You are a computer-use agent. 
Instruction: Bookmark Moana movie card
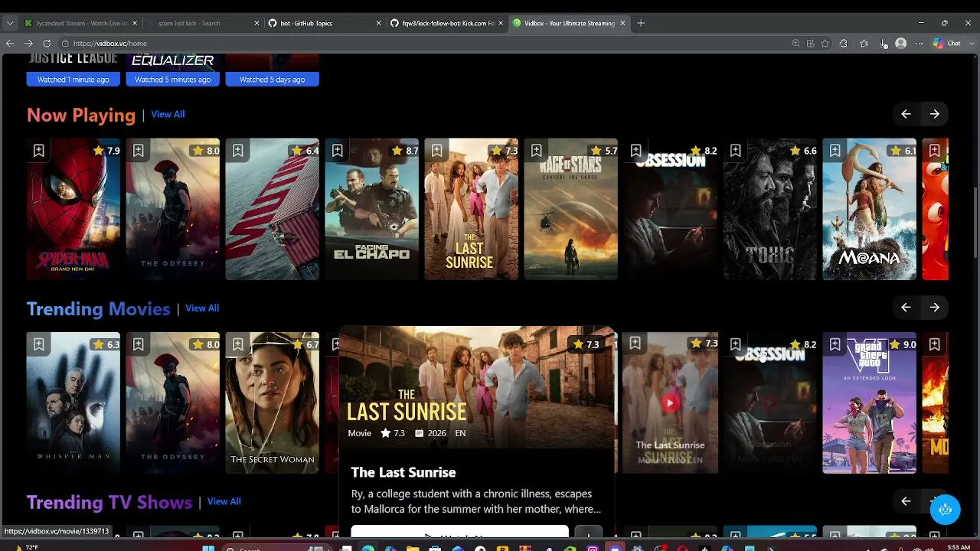click(x=835, y=151)
